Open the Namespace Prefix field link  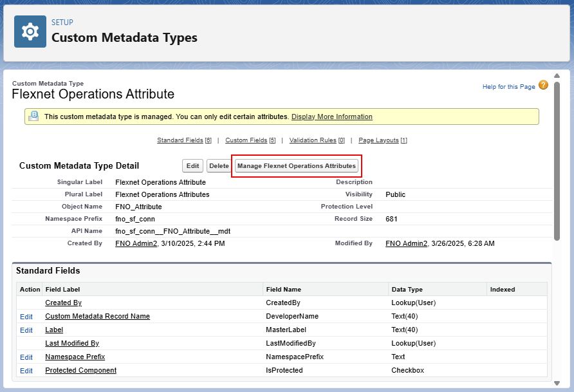75,357
